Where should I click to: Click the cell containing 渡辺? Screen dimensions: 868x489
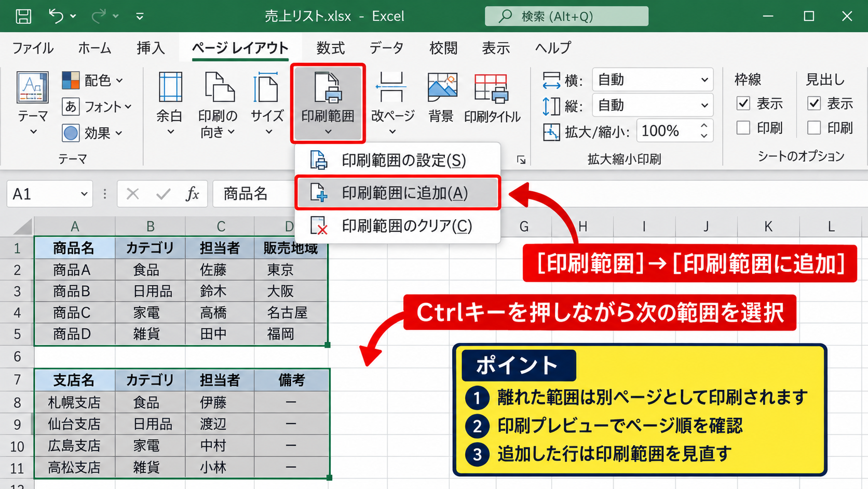click(x=220, y=424)
